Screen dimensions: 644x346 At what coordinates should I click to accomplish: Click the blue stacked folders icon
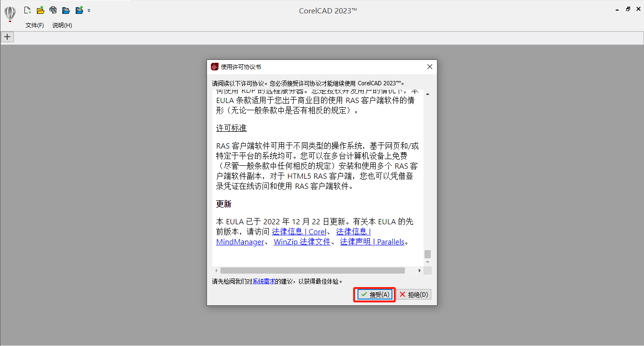66,10
